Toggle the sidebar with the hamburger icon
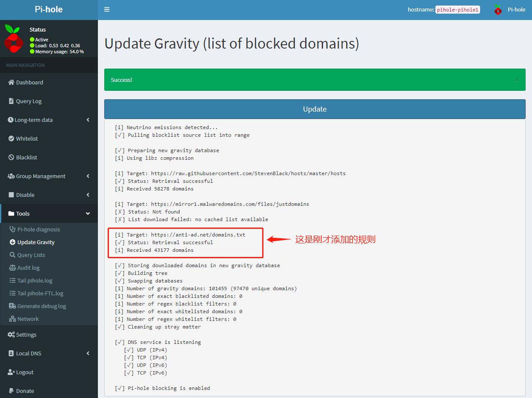The image size is (532, 398). 107,9
